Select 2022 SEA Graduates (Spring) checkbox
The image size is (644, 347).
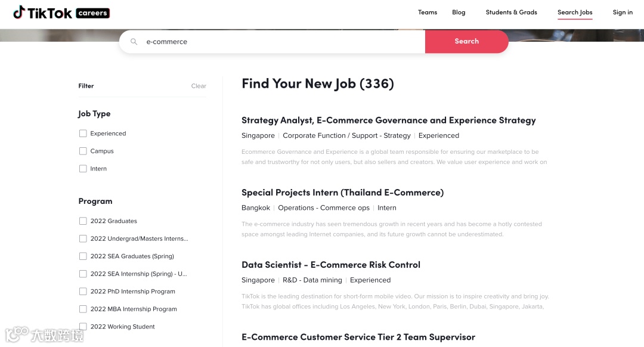point(83,256)
